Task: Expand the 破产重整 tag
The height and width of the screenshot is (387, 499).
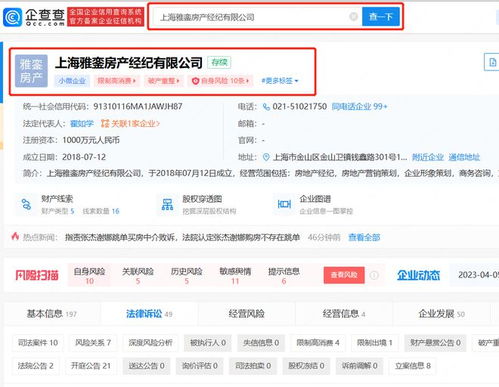Action: click(x=163, y=81)
